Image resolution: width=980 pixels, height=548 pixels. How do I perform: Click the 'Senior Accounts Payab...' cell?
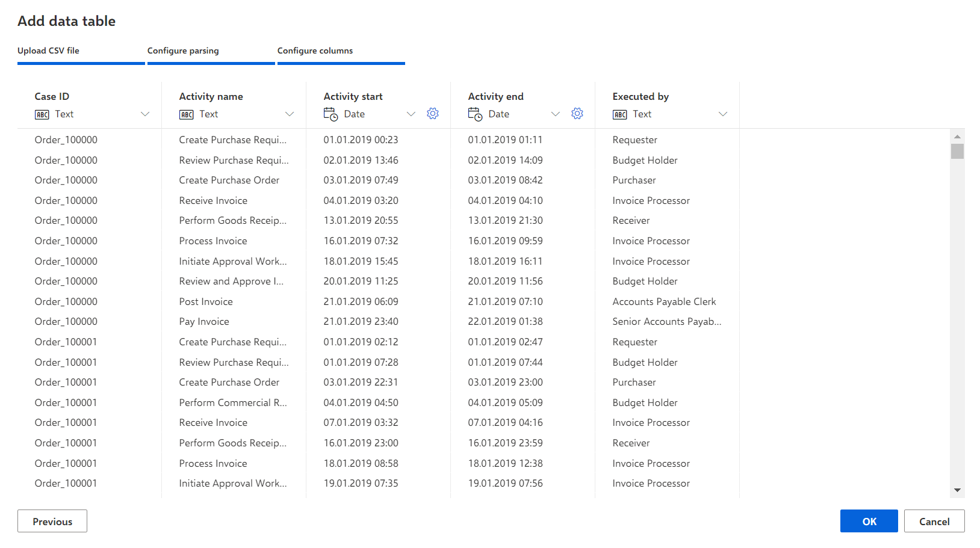[667, 321]
